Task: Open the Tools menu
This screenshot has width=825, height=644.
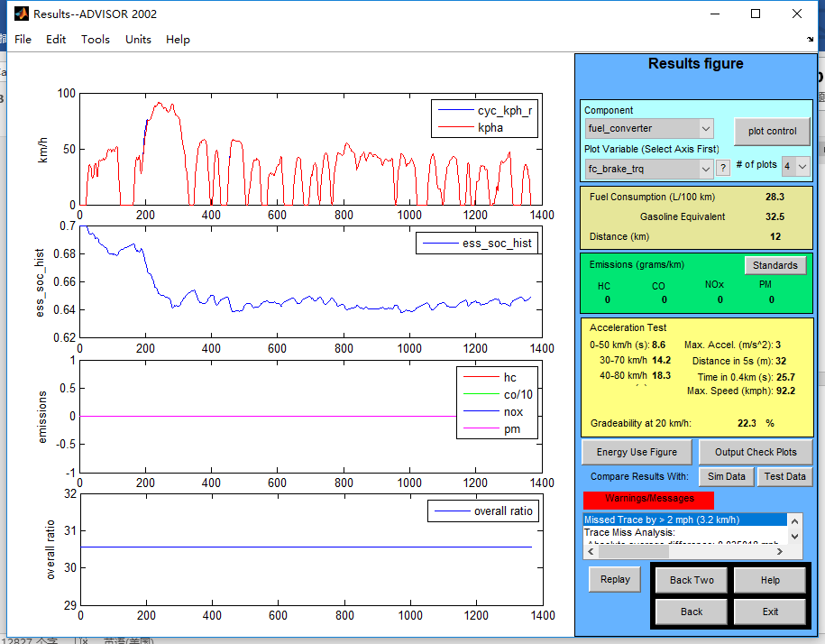Action: tap(96, 40)
